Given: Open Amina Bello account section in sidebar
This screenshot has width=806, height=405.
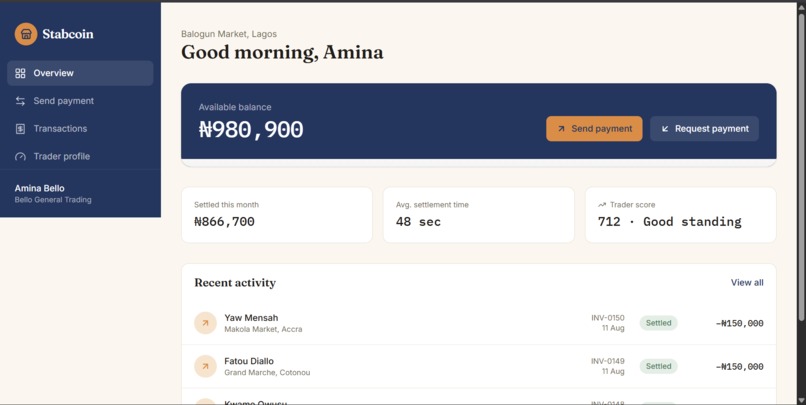Looking at the screenshot, I should coord(80,193).
